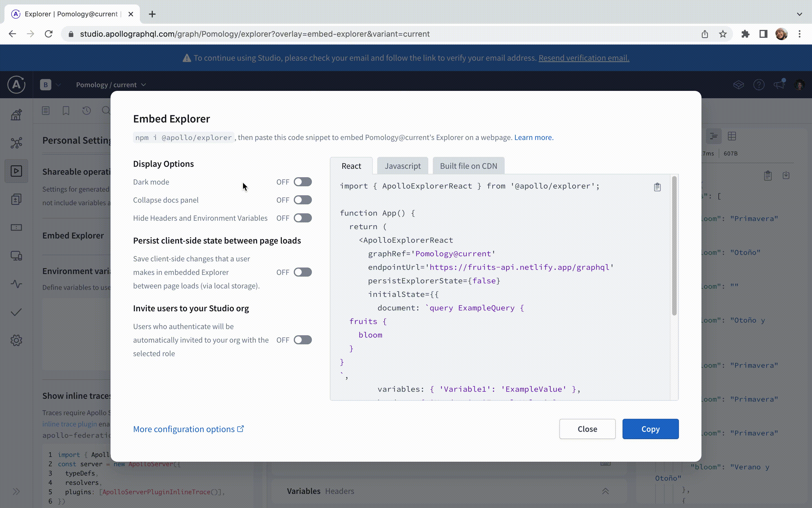Viewport: 812px width, 508px height.
Task: Open the Clients monitor icon in sidebar
Action: coord(16,256)
